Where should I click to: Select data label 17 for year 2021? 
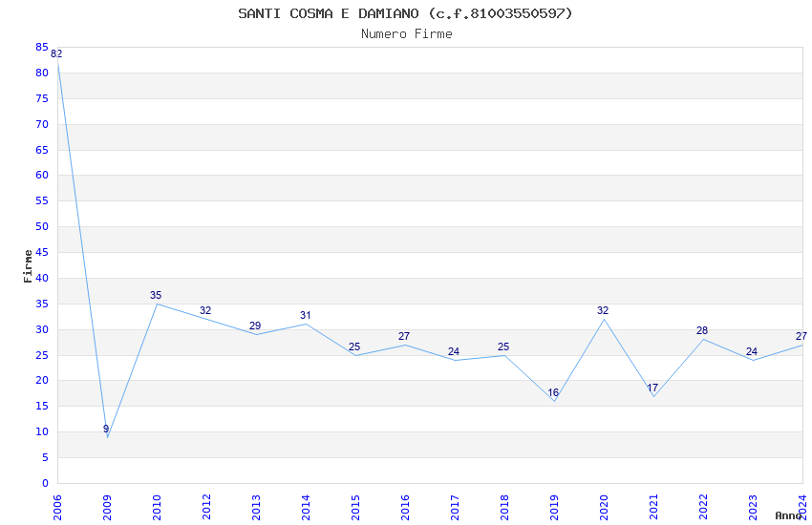tap(653, 388)
